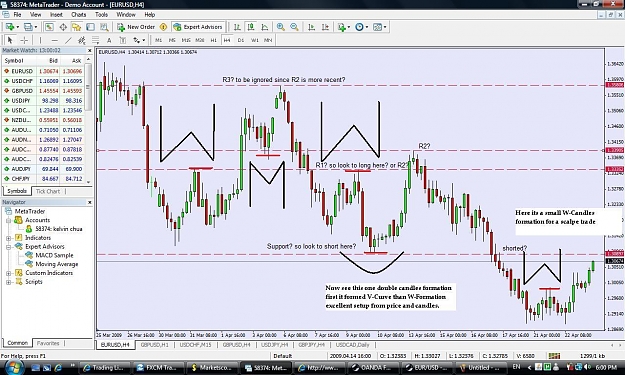Toggle the Navigator window star-folder icon

click(x=76, y=27)
